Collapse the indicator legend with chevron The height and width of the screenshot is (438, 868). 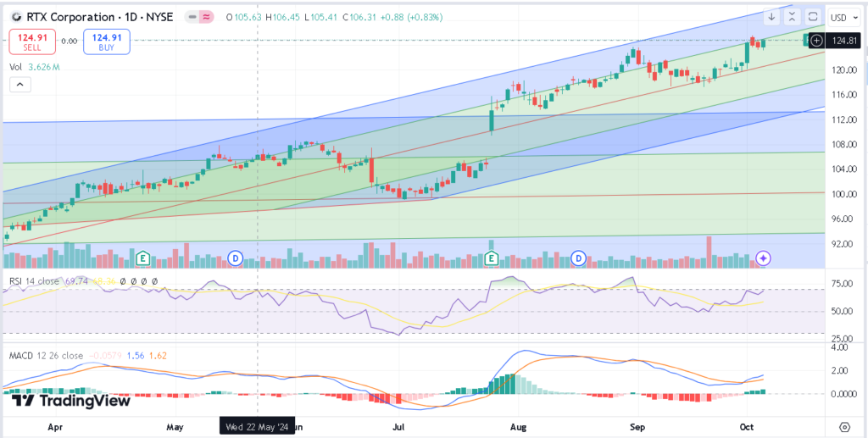tap(20, 85)
